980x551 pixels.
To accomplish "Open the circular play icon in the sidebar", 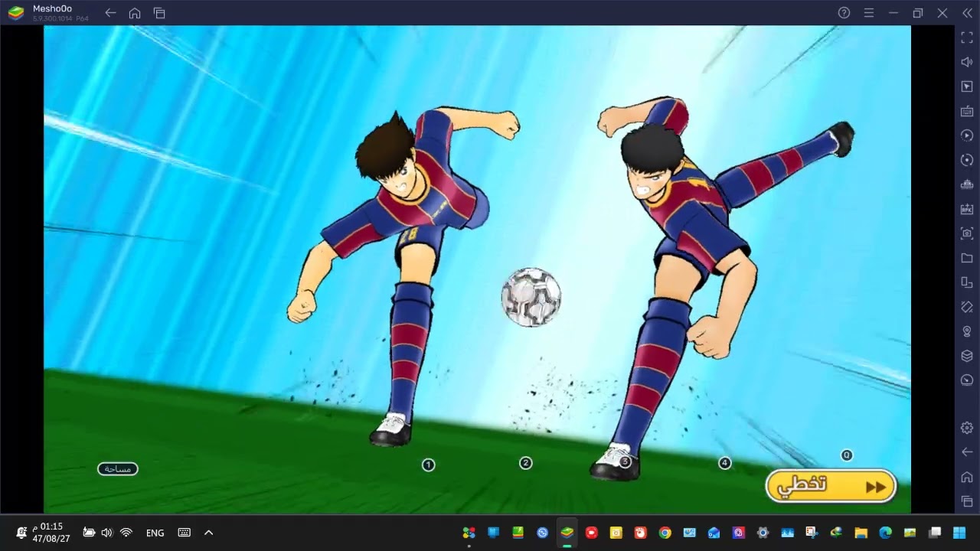I will click(x=967, y=135).
